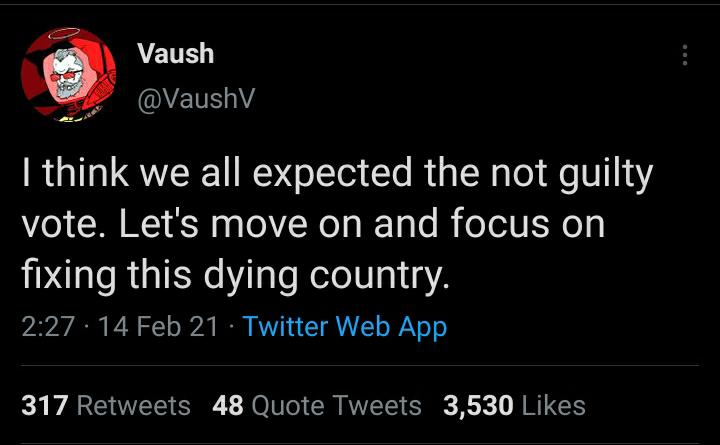Image resolution: width=720 pixels, height=445 pixels.
Task: Click the "317" retweet count number
Action: 43,405
